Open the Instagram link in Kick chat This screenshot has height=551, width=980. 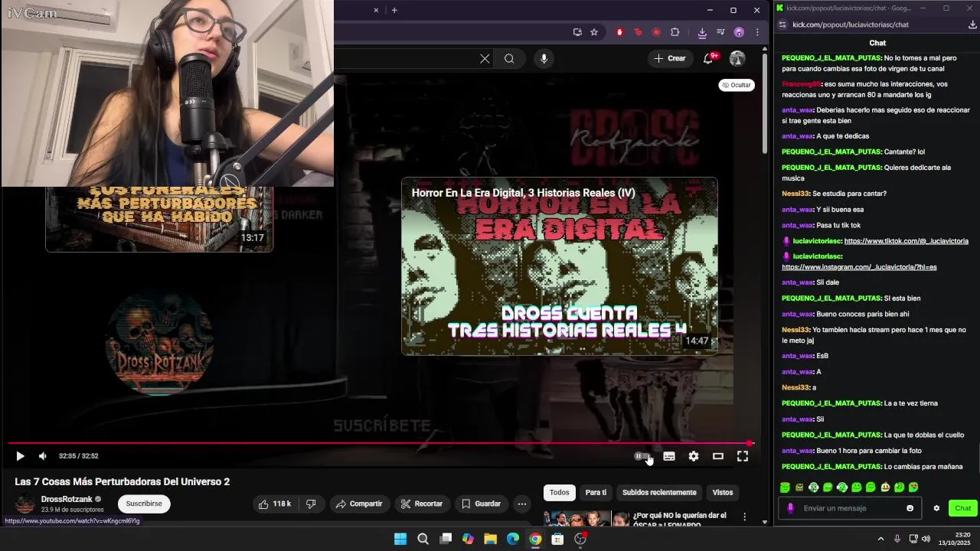tap(859, 267)
